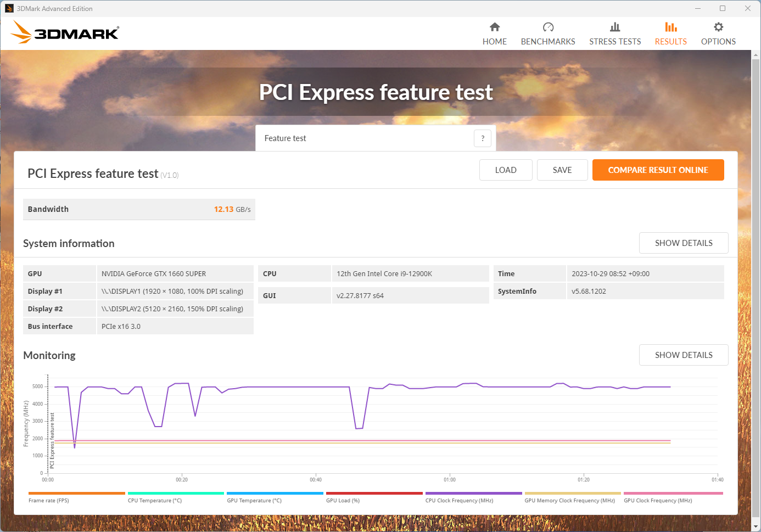Select RESULTS label in navigation
761x532 pixels.
(670, 42)
